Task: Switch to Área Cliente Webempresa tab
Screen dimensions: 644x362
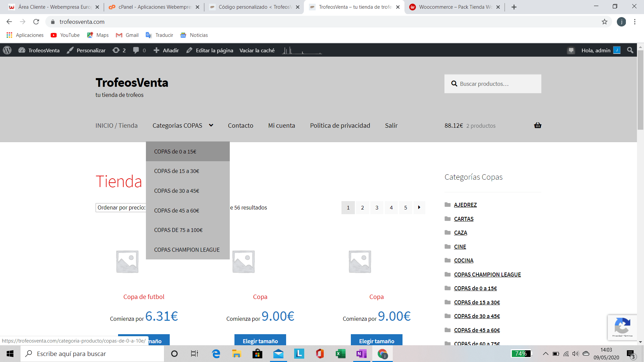Action: pos(54,7)
